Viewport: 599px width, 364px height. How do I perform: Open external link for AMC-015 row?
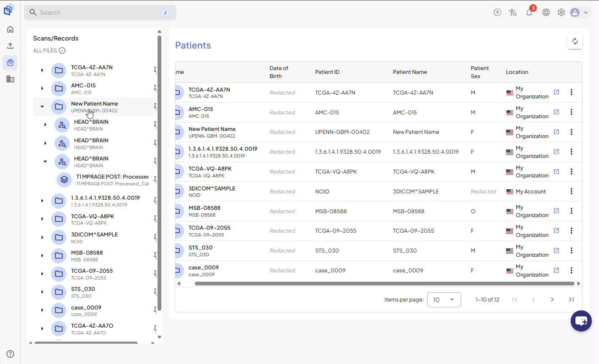(x=556, y=112)
